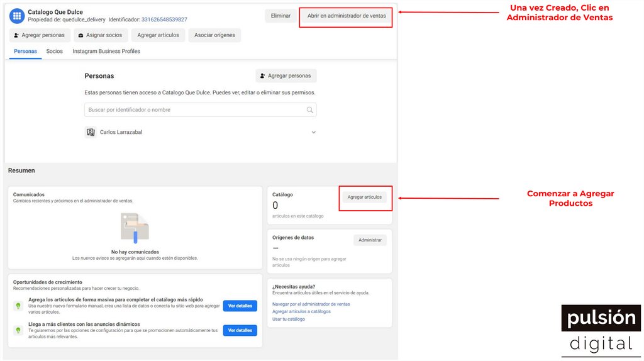The width and height of the screenshot is (644, 361).
Task: Click the catalog grid icon beside Catalogo Que Dulce
Action: click(x=17, y=16)
